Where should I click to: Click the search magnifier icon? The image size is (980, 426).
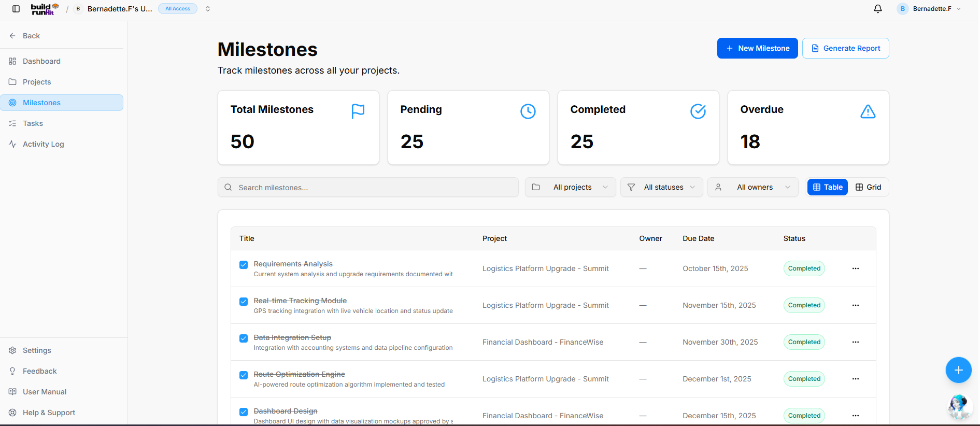(228, 188)
